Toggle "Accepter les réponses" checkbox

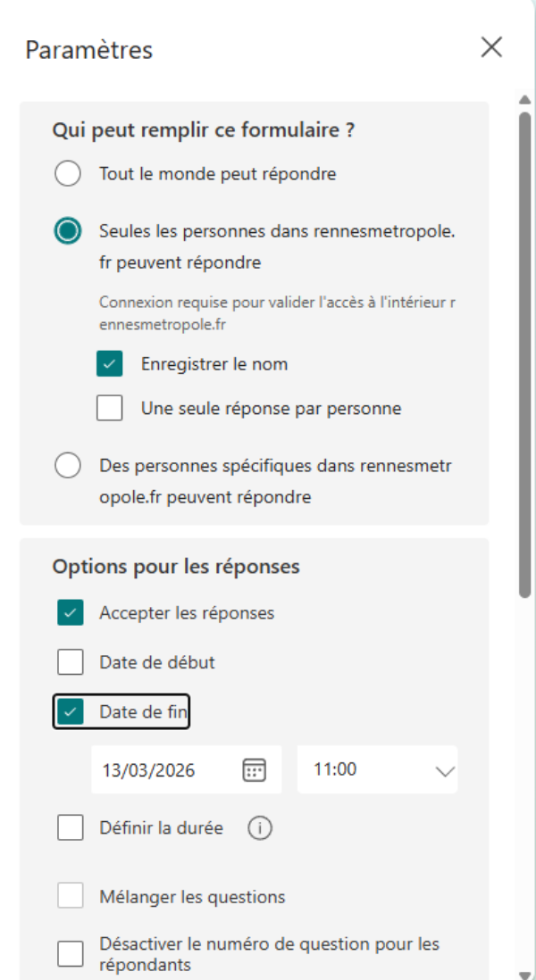[71, 613]
